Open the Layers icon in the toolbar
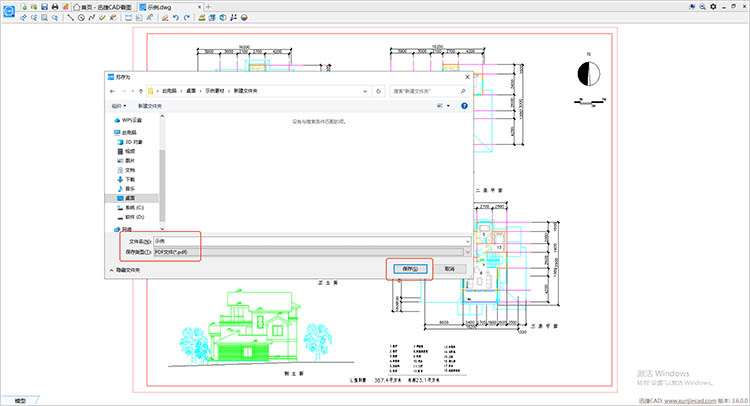Screen dimensions: 750x406 click(x=202, y=18)
